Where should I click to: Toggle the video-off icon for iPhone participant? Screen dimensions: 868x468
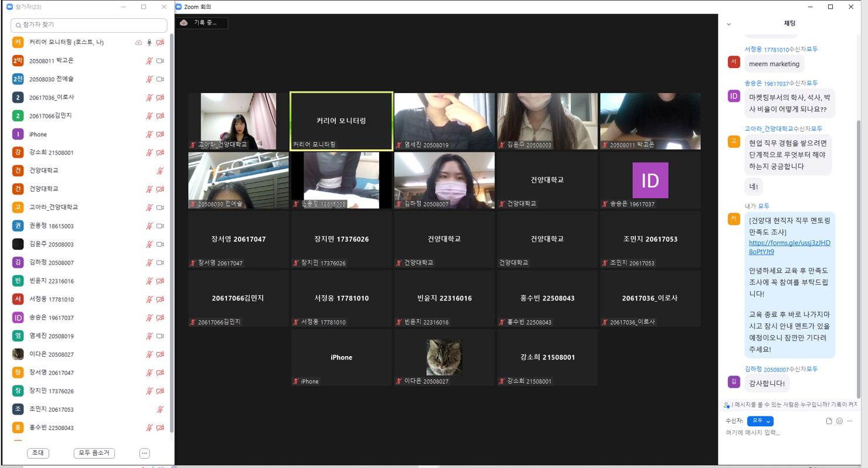pos(160,135)
